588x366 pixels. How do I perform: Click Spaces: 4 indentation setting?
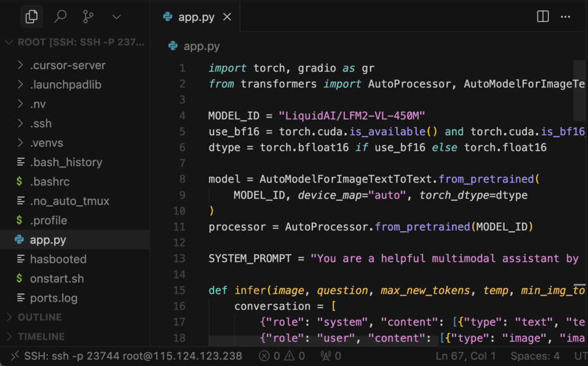pos(535,356)
